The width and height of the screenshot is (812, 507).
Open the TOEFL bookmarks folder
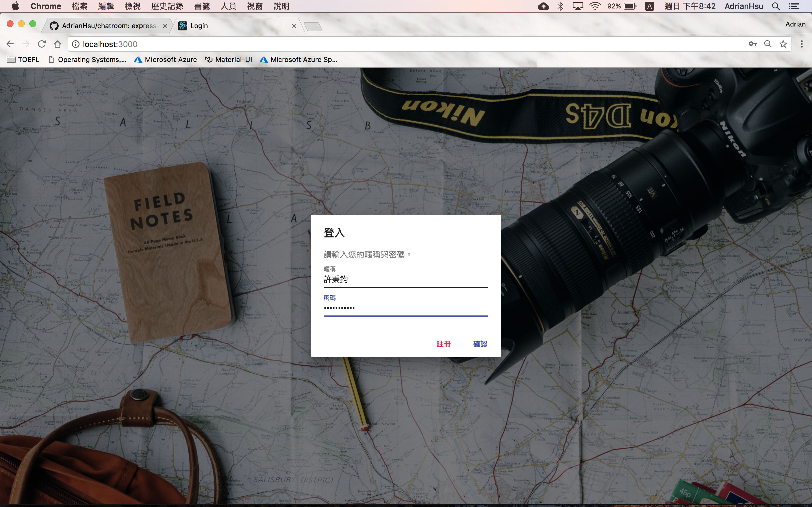click(x=23, y=59)
